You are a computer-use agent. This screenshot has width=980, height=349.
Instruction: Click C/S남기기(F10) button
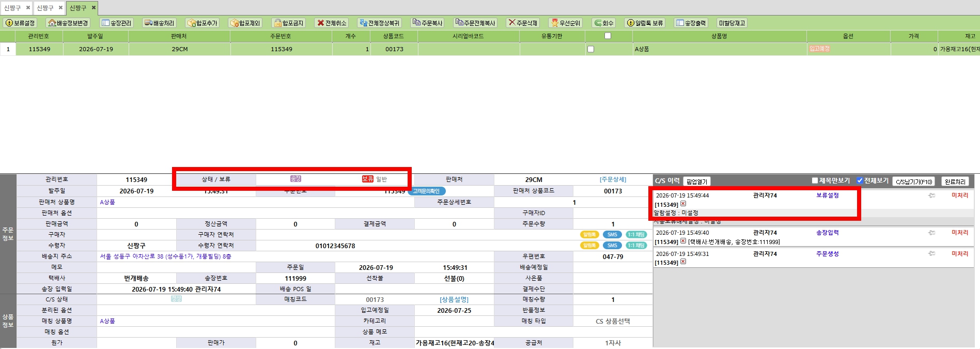point(914,181)
